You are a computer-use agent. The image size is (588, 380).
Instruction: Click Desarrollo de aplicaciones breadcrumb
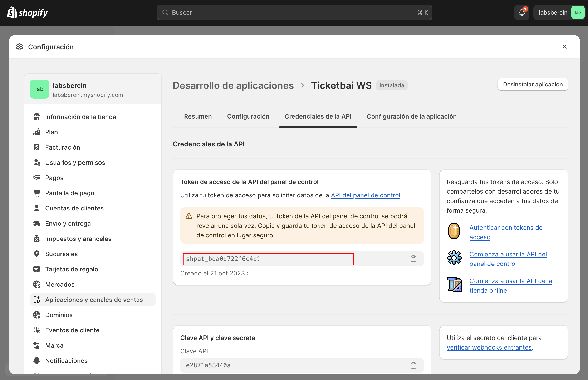point(233,85)
